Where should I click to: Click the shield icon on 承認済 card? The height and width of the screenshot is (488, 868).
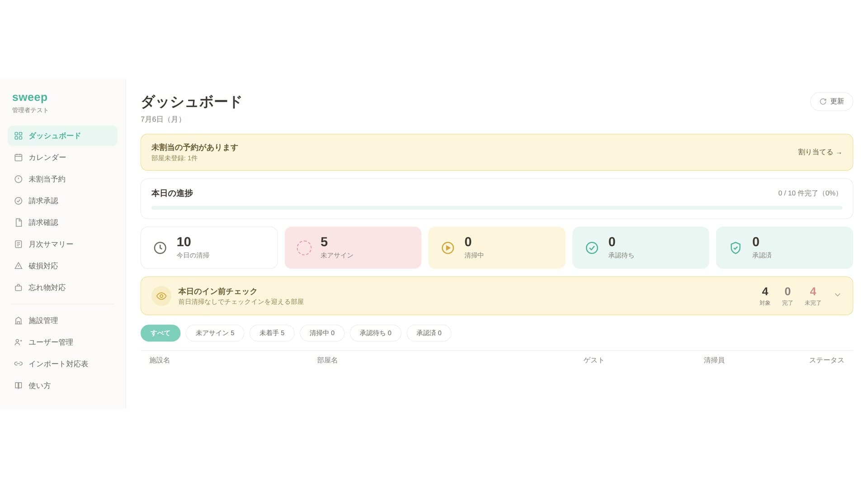pyautogui.click(x=736, y=248)
